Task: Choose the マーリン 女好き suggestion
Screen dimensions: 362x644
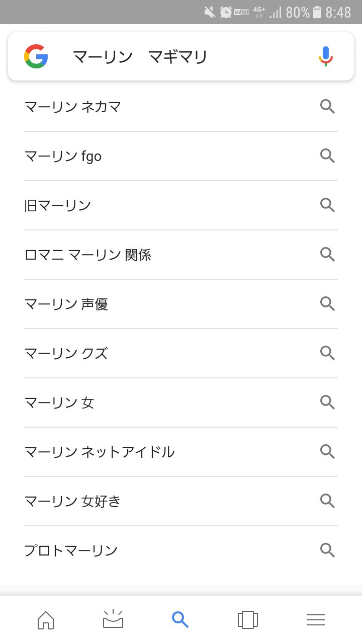Action: [x=73, y=502]
